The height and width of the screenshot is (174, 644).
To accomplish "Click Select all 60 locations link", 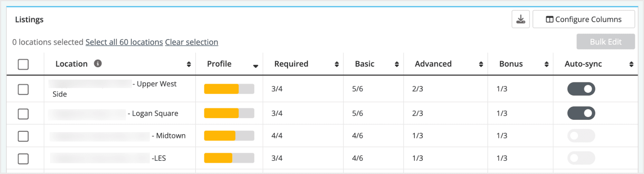I will pyautogui.click(x=124, y=42).
